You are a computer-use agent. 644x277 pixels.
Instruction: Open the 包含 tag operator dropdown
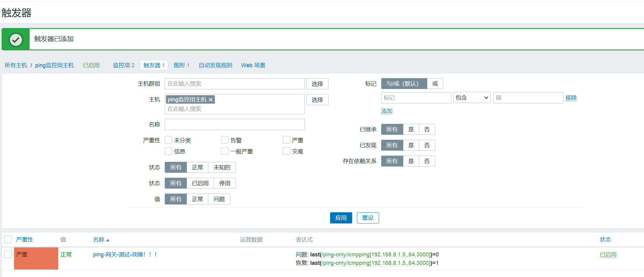coord(472,98)
